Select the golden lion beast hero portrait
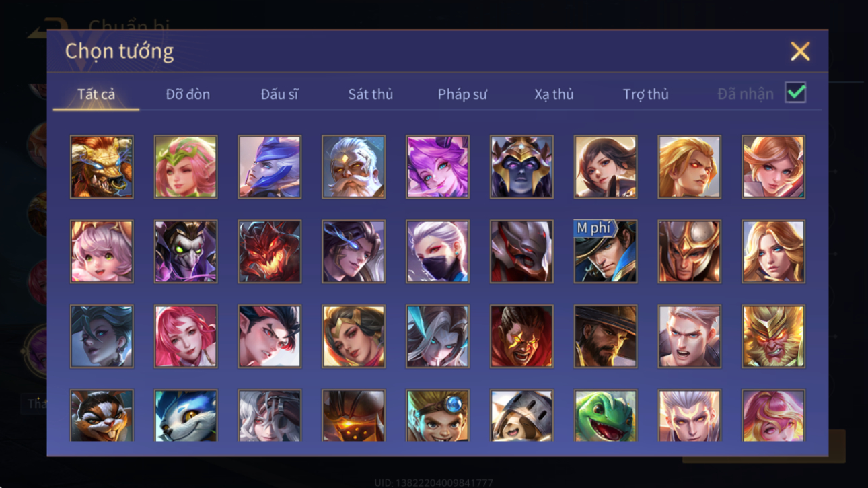 (102, 167)
